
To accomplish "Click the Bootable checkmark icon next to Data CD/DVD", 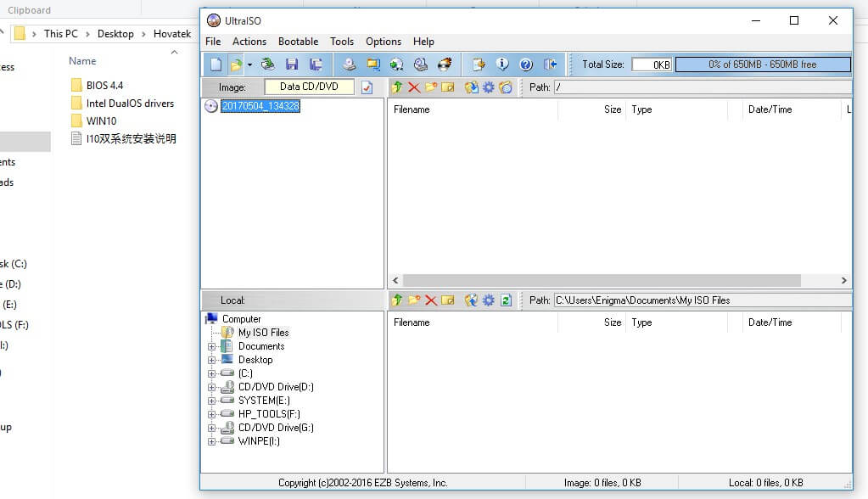I will click(367, 87).
